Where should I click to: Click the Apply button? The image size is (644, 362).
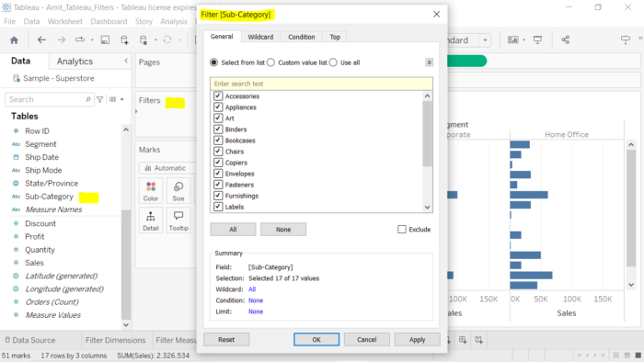[418, 339]
